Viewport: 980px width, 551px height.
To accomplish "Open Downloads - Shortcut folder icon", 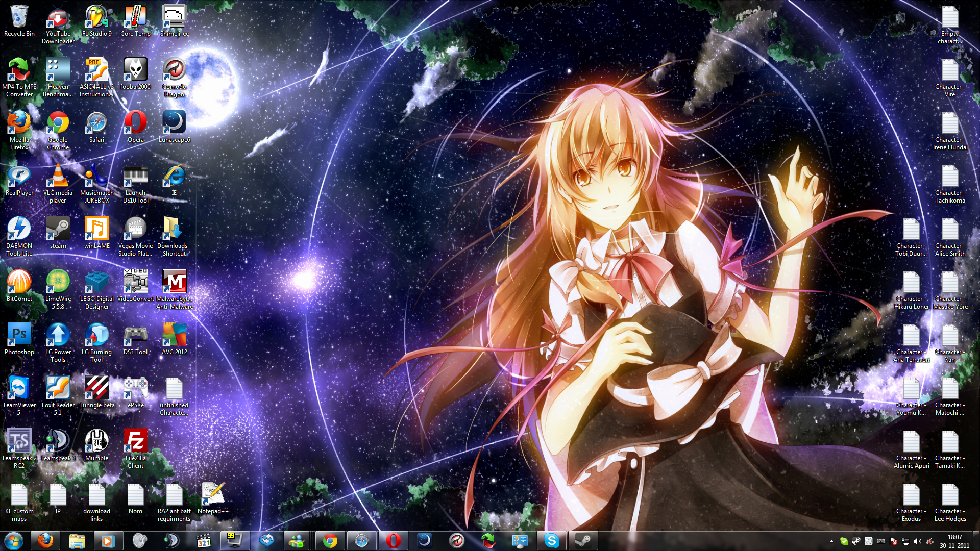I will pyautogui.click(x=175, y=236).
